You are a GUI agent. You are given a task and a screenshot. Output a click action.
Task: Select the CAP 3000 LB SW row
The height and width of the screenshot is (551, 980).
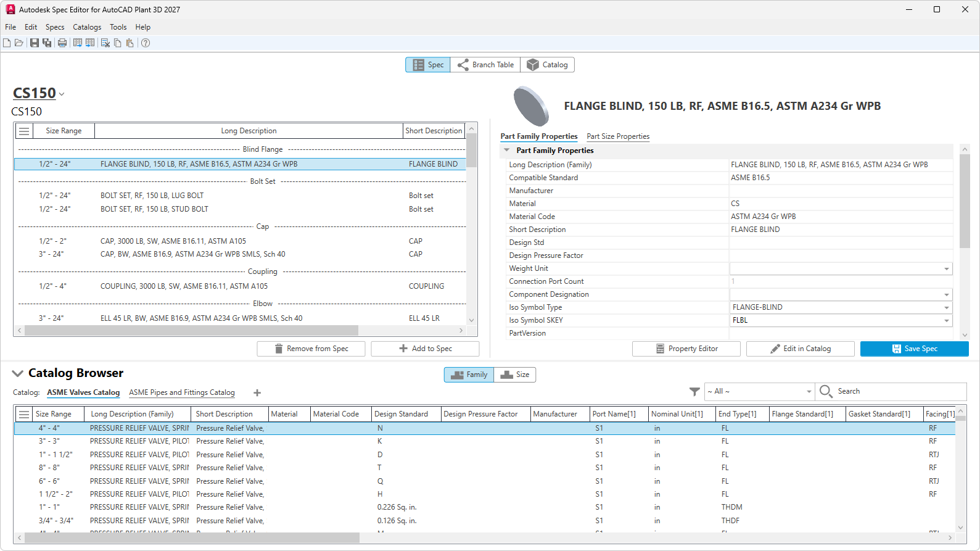coord(241,241)
